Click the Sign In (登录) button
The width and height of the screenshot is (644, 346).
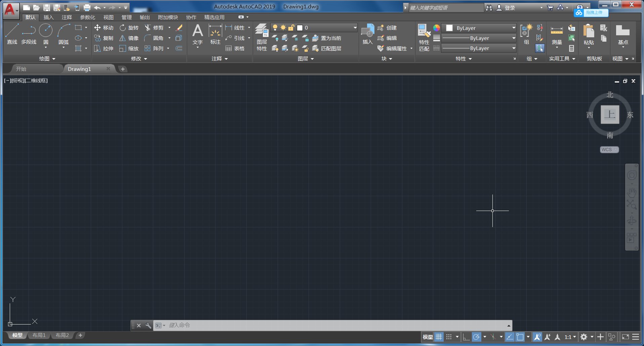[506, 8]
